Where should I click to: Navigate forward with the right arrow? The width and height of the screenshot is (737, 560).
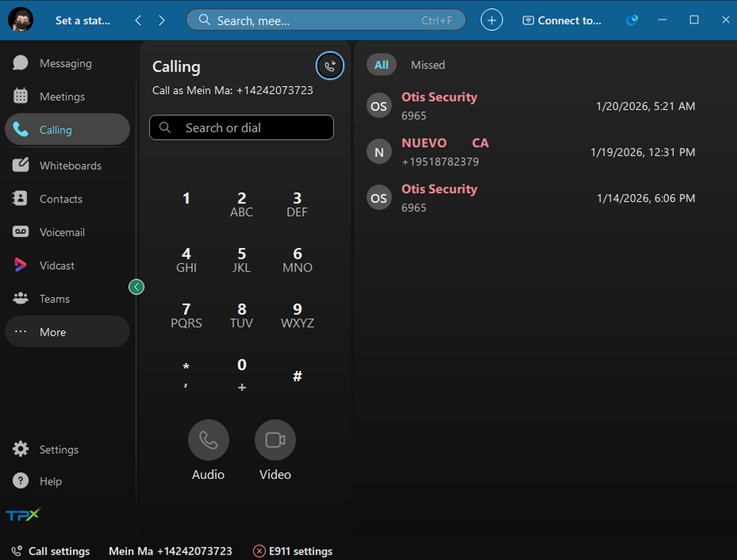pyautogui.click(x=162, y=21)
